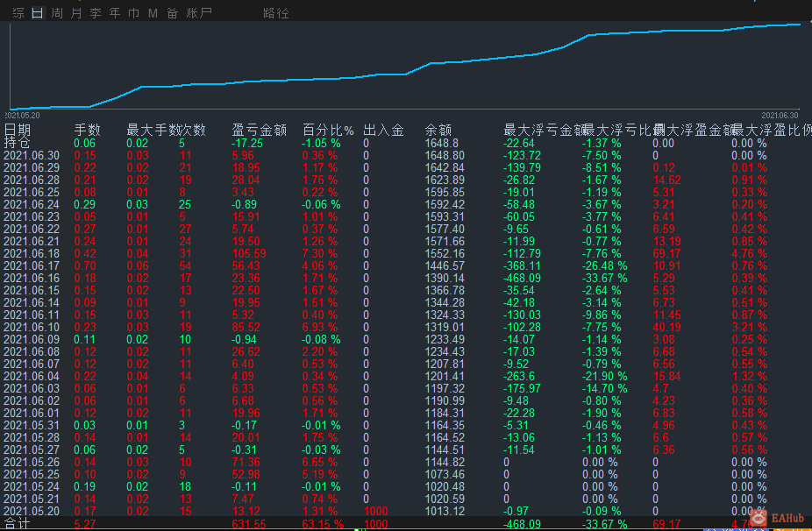Open the 月 monthly tab
Screen dimensions: 812x531
[76, 13]
